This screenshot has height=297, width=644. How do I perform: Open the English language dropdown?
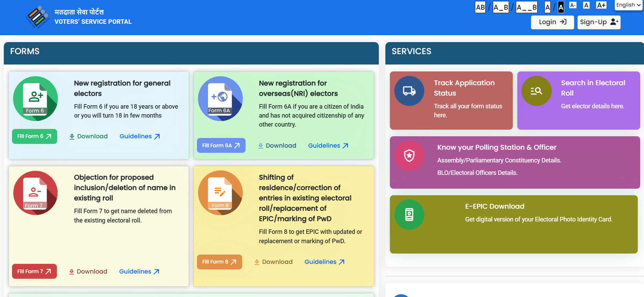click(x=628, y=5)
